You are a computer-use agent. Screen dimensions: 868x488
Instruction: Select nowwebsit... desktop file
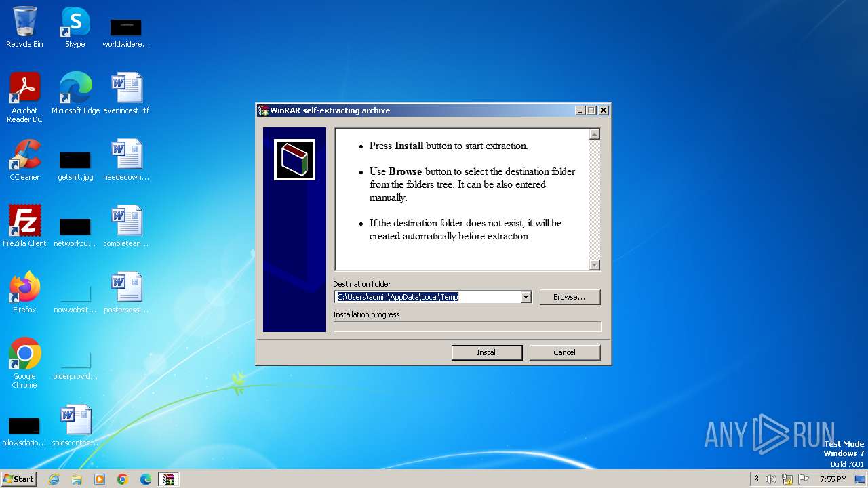point(75,298)
